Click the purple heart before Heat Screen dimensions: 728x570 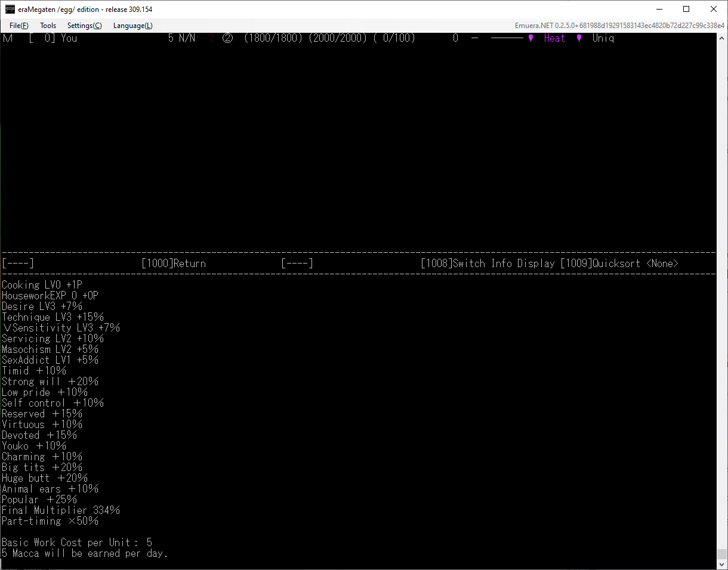[530, 38]
